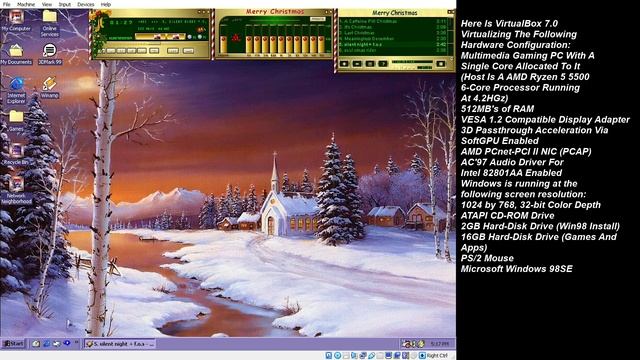Click the VirtualBox display status icon
This screenshot has width=640, height=360.
click(x=388, y=356)
